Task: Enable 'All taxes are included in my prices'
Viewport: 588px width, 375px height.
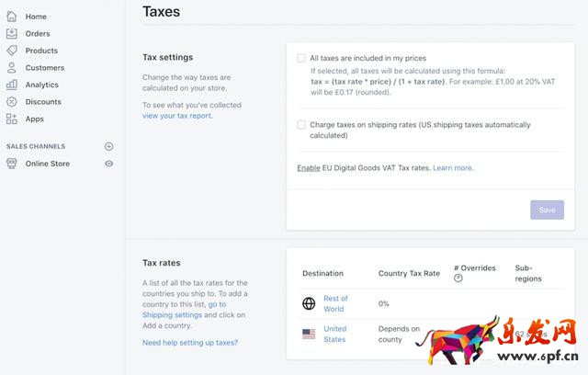Action: [x=301, y=58]
